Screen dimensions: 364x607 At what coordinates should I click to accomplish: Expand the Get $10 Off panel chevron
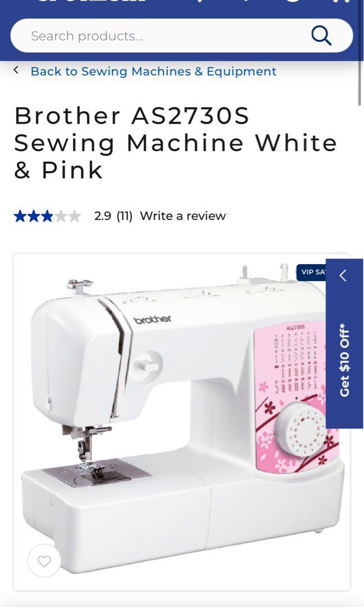[x=343, y=275]
